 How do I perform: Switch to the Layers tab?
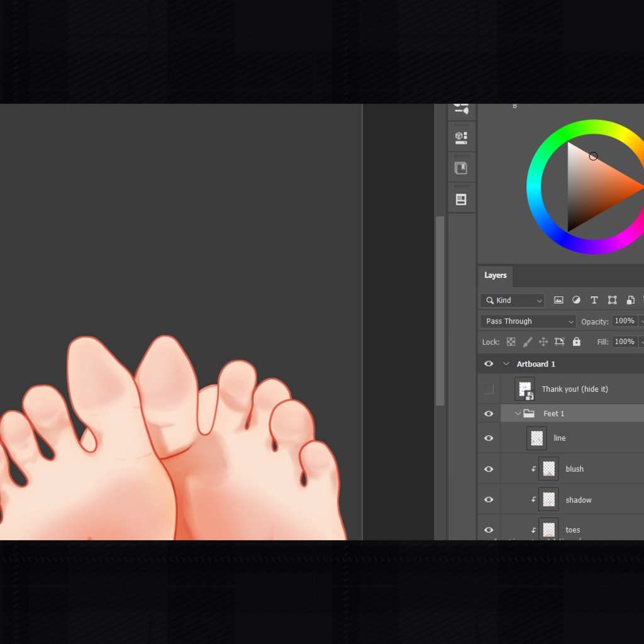495,275
